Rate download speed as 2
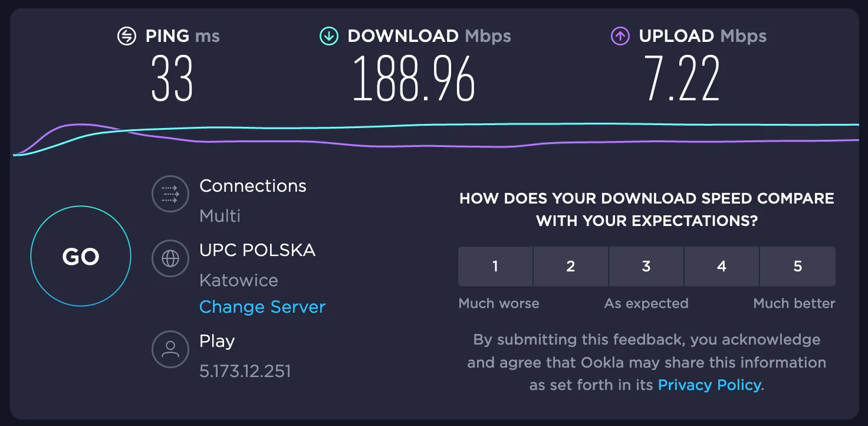 [570, 266]
